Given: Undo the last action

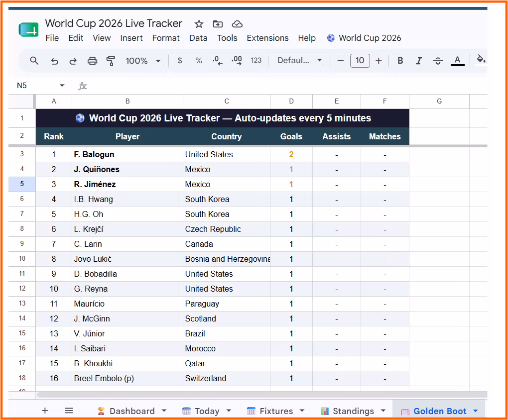Looking at the screenshot, I should [54, 61].
